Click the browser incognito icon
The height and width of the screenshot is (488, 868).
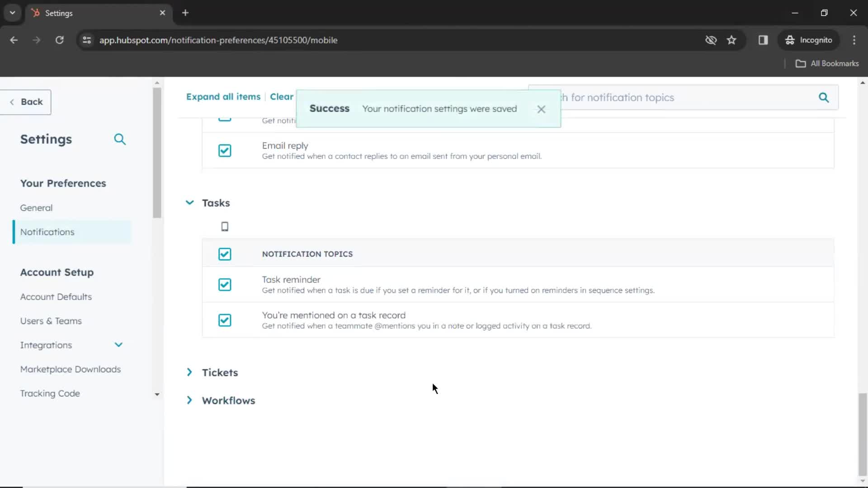pyautogui.click(x=791, y=40)
